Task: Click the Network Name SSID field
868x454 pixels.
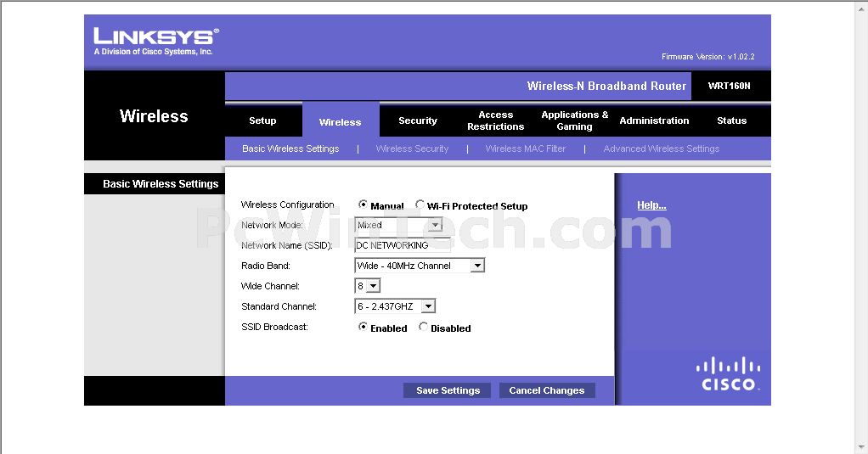Action: pyautogui.click(x=403, y=245)
